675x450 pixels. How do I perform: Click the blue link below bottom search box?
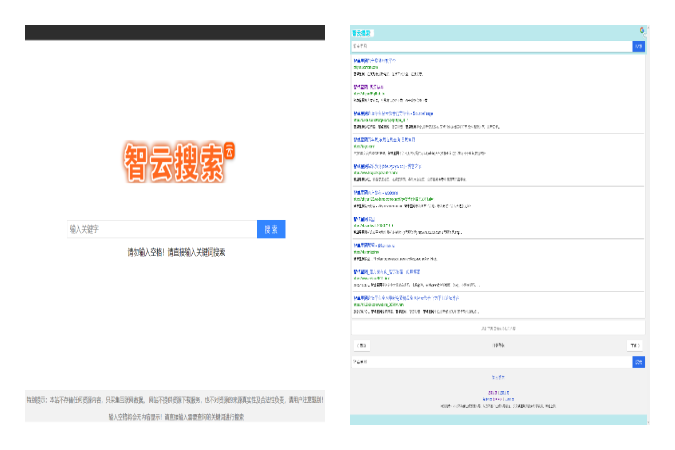(x=498, y=377)
